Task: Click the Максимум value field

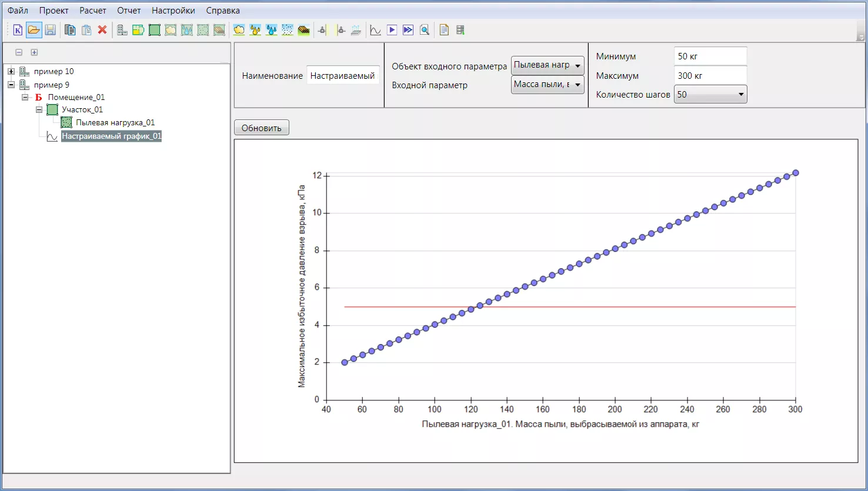Action: coord(710,76)
